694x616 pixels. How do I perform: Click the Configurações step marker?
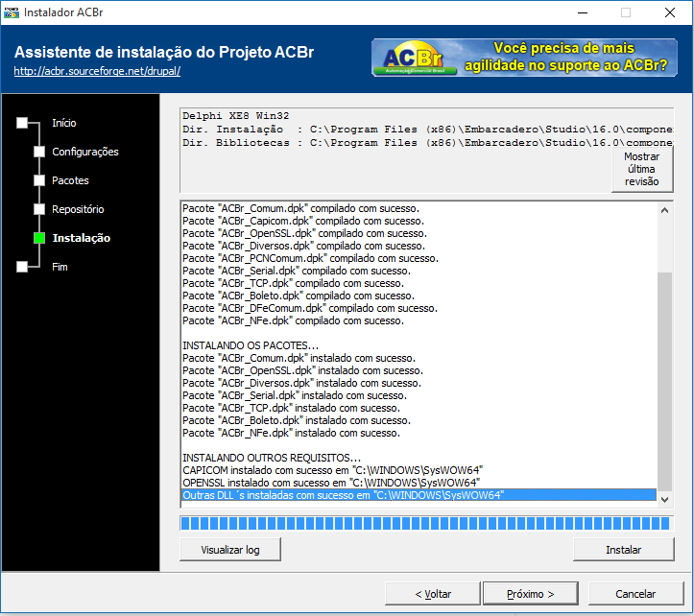[x=39, y=152]
